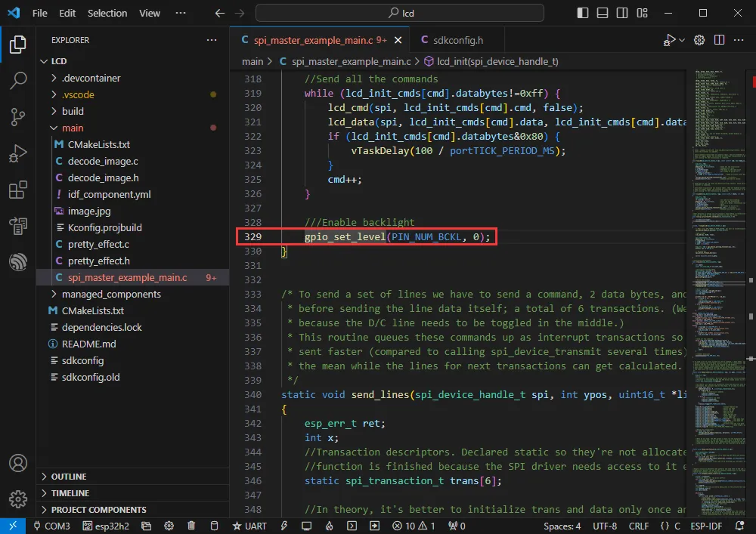The height and width of the screenshot is (534, 756).
Task: Open the Extensions view
Action: 18,190
